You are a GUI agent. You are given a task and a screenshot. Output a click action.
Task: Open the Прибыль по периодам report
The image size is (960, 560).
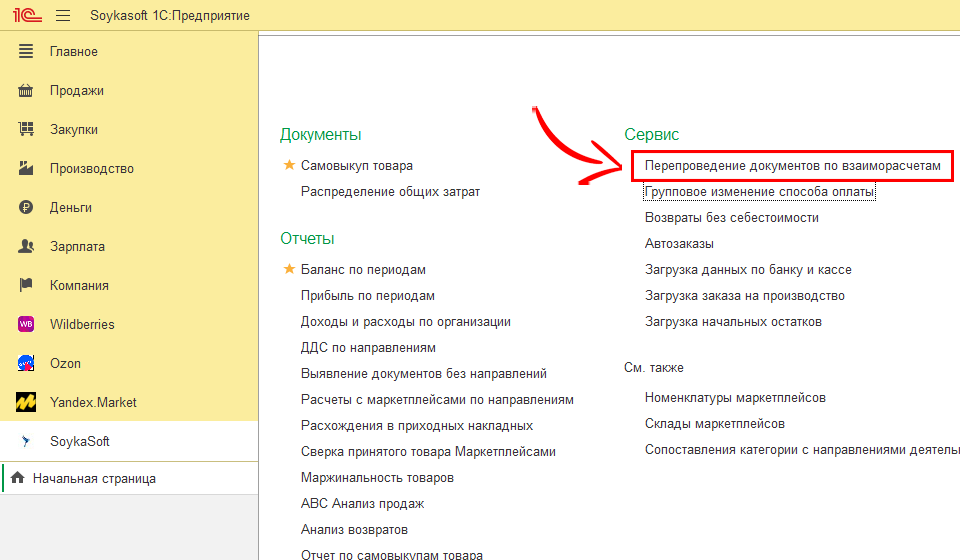367,295
